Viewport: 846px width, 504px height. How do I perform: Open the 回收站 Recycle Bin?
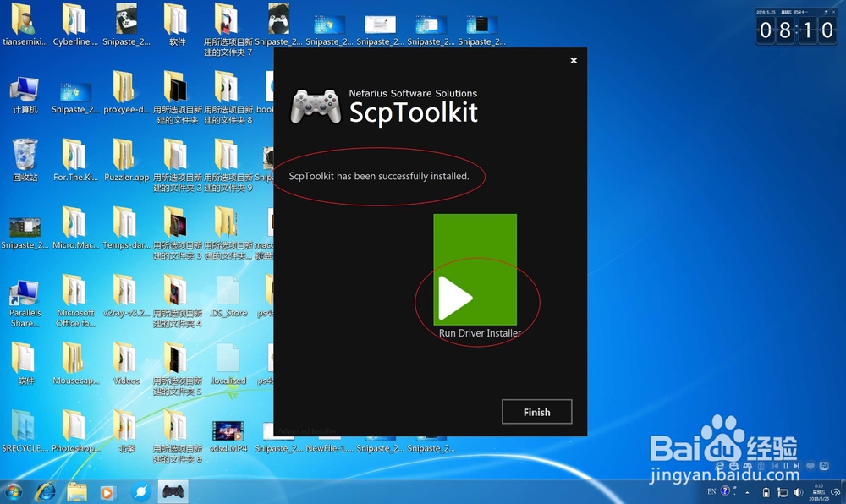25,160
